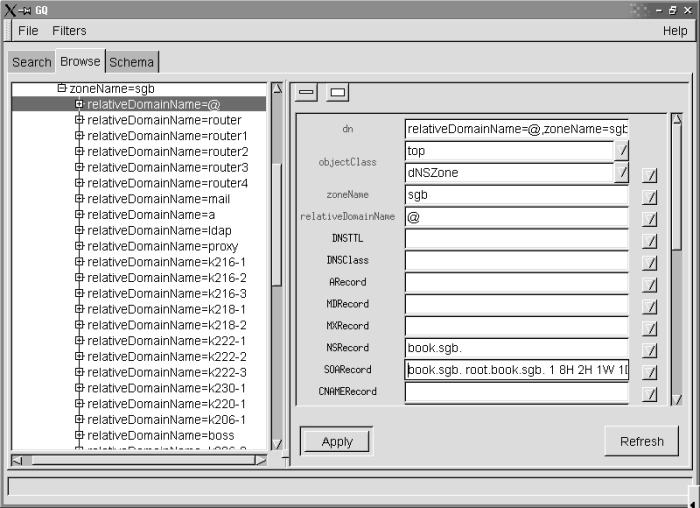Open the Search tab
The height and width of the screenshot is (508, 700).
[x=31, y=62]
